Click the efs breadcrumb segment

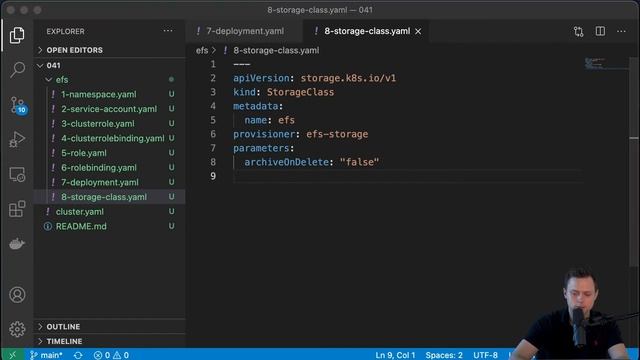coord(202,51)
